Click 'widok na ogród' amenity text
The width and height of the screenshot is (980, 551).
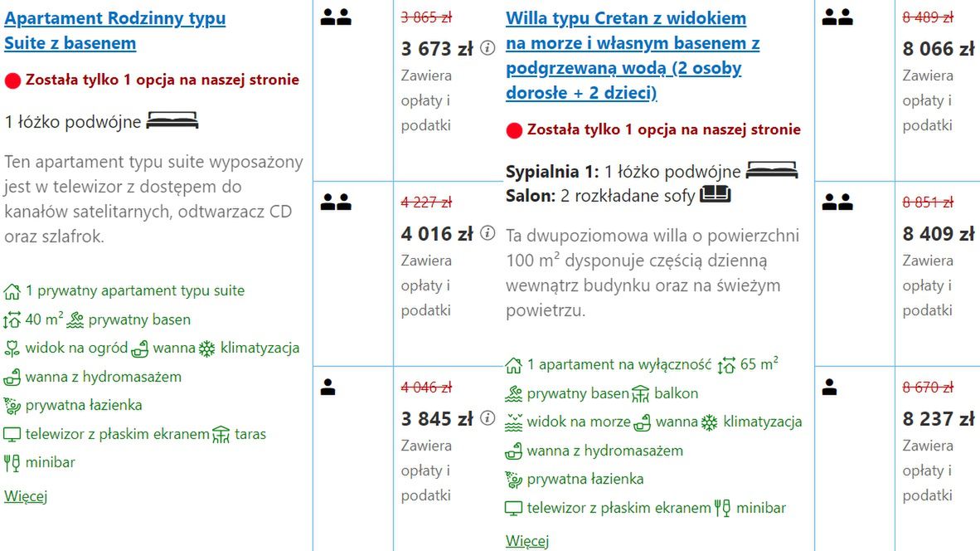(76, 348)
